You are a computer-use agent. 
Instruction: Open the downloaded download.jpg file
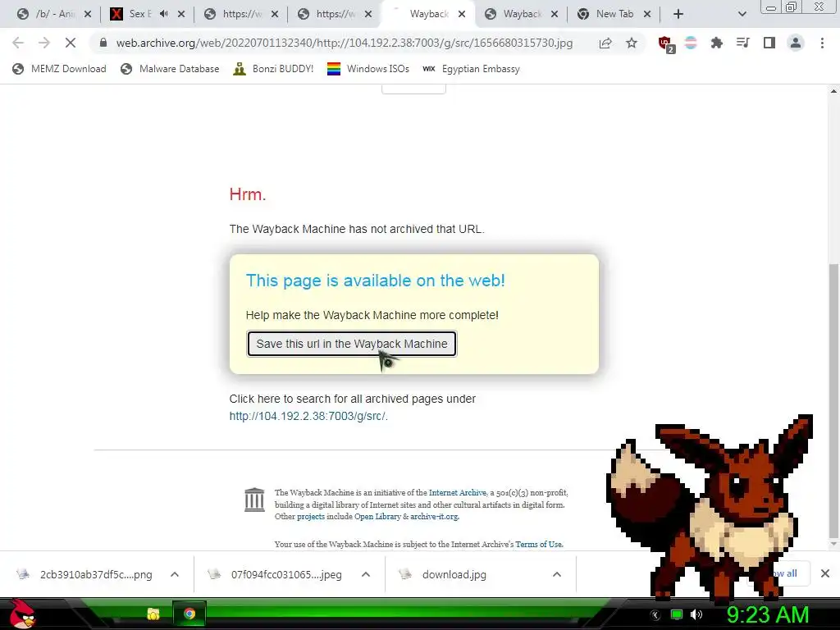445,574
